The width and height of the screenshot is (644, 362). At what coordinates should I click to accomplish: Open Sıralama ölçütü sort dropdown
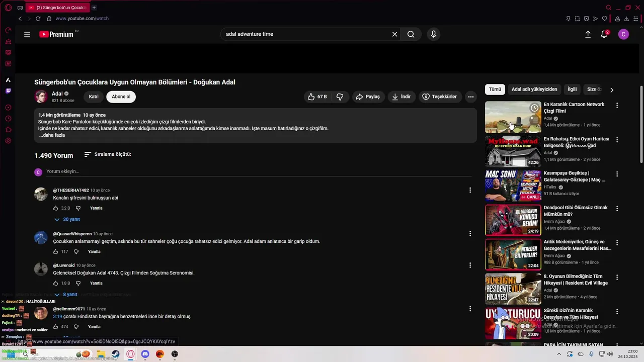click(108, 154)
